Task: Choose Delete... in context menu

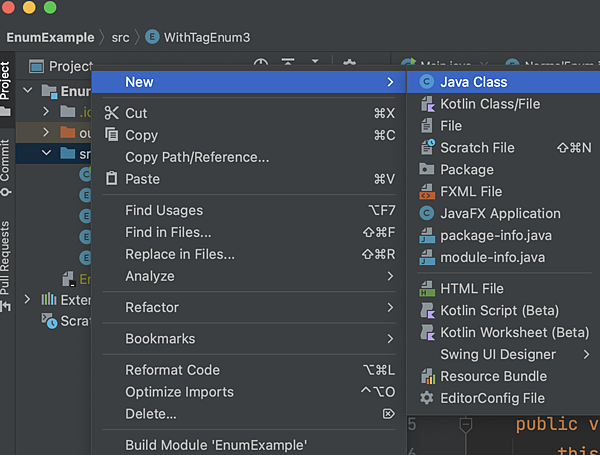Action: [x=249, y=414]
